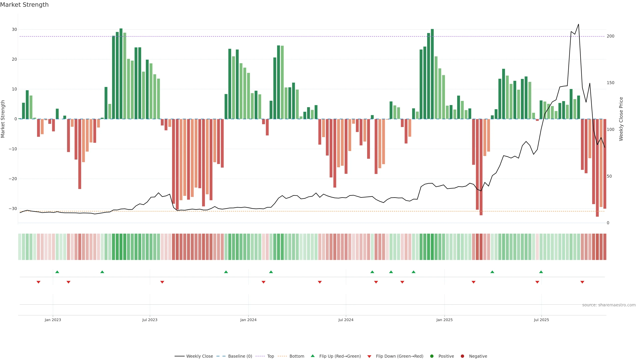Click the Jan 2024 x-axis label
The image size is (644, 362).
click(248, 320)
